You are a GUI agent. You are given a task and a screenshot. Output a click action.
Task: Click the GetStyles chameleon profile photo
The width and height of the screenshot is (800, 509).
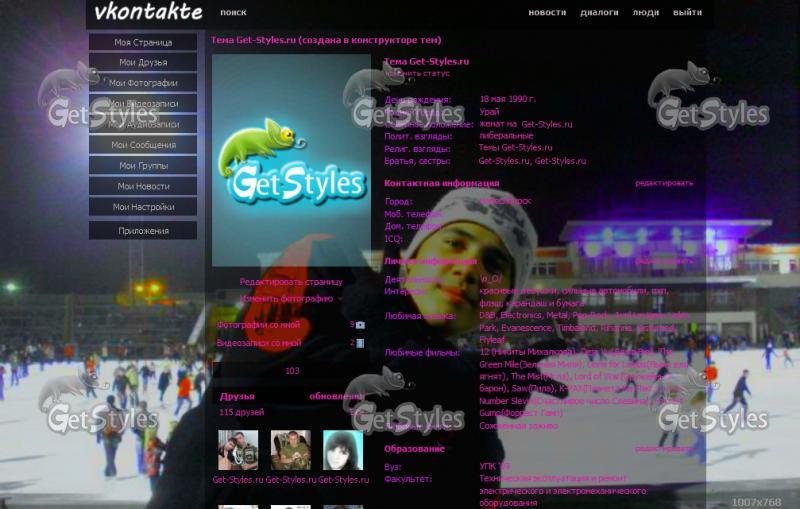click(291, 161)
